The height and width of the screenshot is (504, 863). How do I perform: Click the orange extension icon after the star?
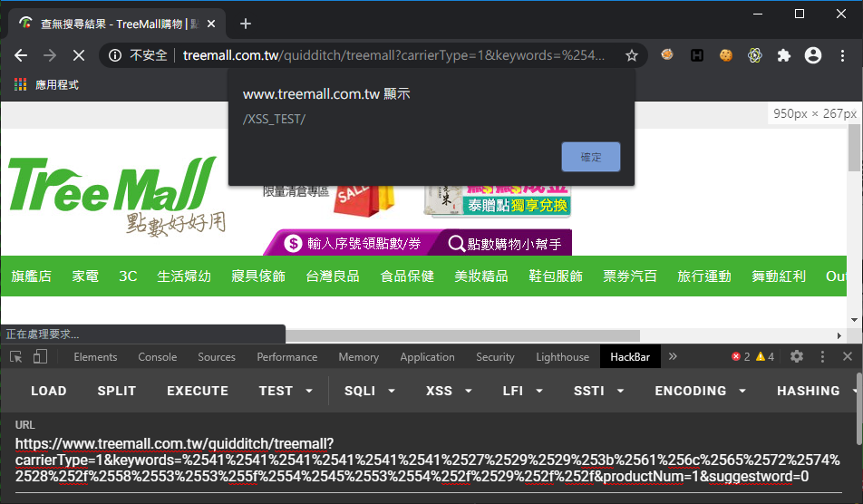coord(667,54)
